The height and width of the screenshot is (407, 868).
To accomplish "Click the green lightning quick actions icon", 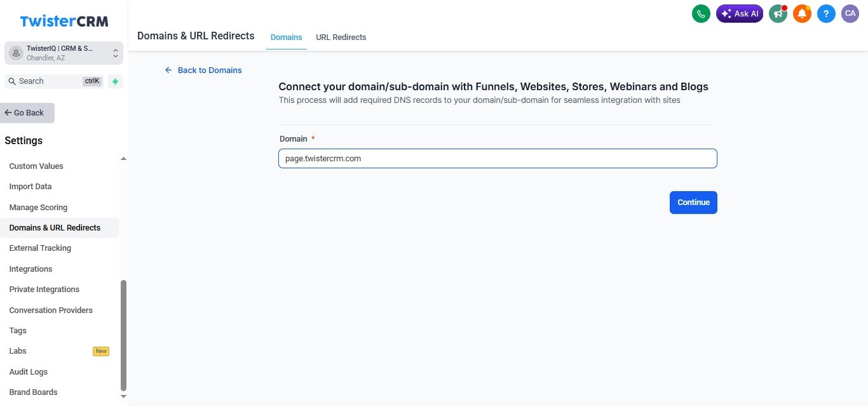I will (x=115, y=81).
